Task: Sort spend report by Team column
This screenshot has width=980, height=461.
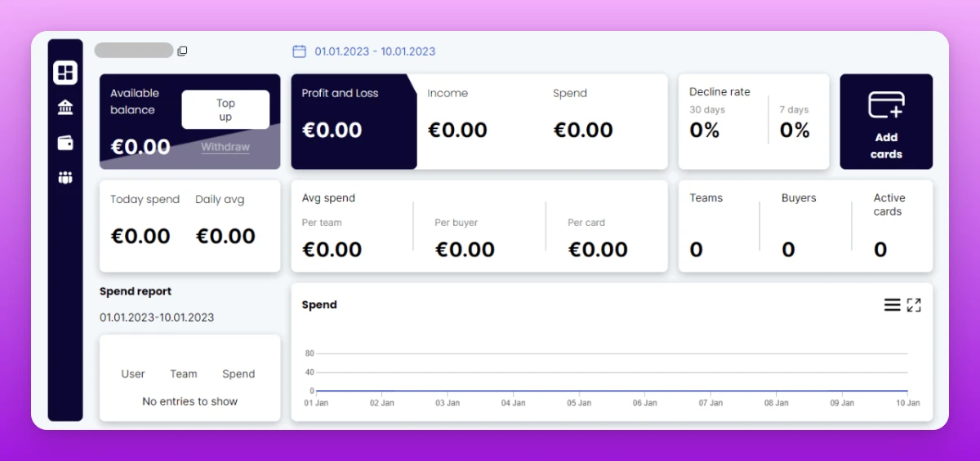Action: tap(184, 374)
